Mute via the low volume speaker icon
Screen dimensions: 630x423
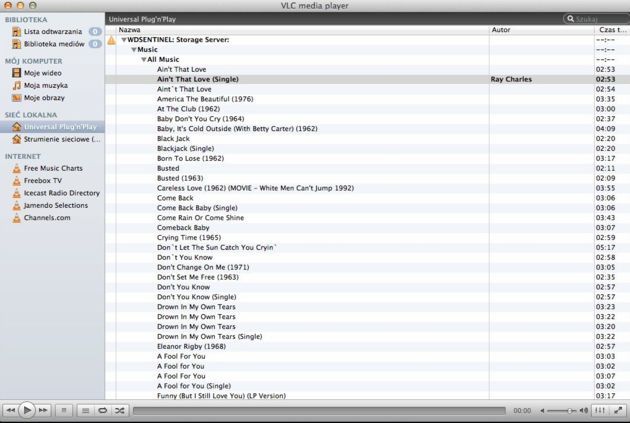(x=542, y=411)
